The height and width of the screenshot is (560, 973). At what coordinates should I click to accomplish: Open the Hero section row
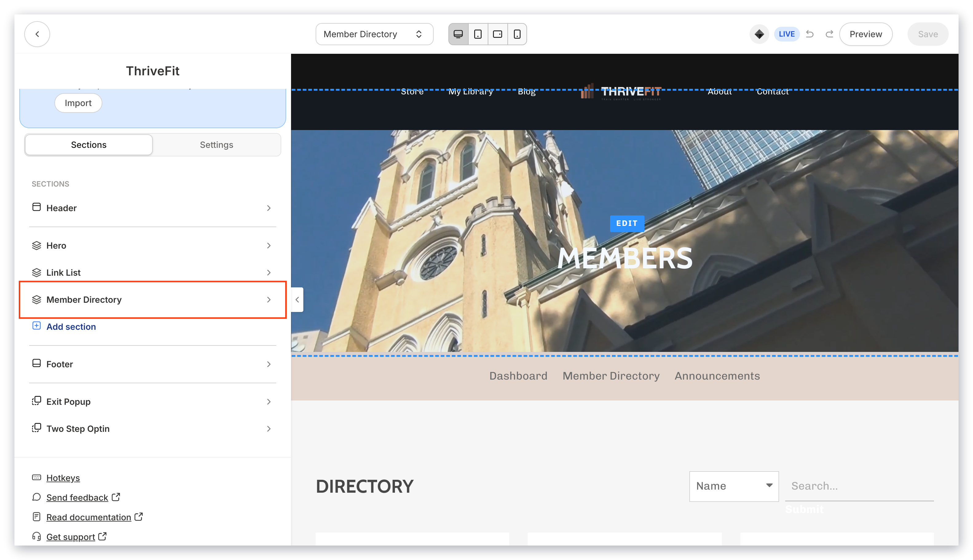coord(153,246)
